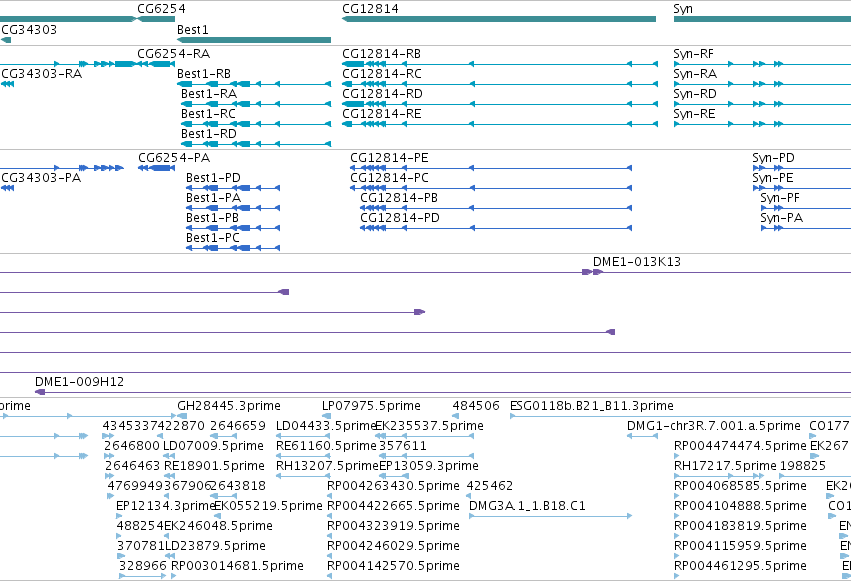Select transcript Best1-RA

[x=209, y=94]
